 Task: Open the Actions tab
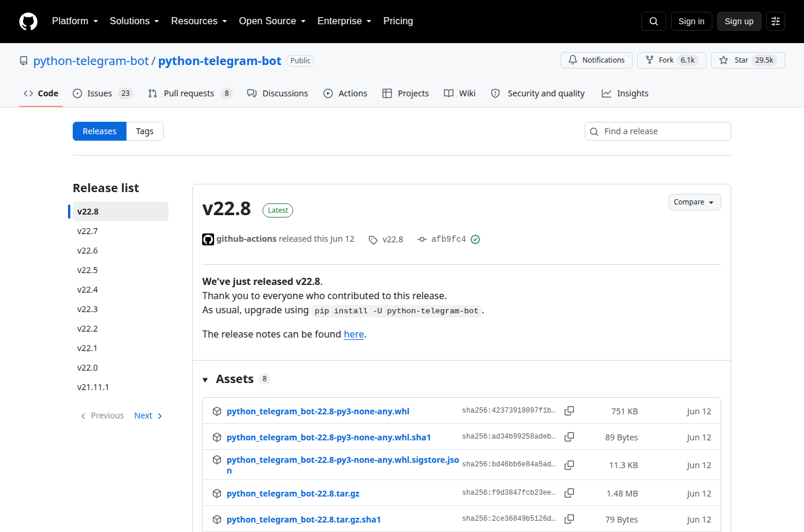click(x=345, y=93)
